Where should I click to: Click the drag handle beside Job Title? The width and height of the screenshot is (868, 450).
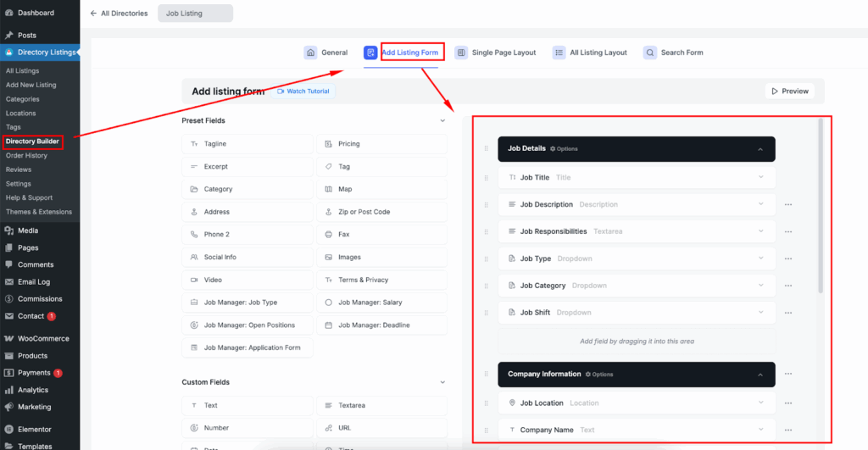click(x=486, y=178)
